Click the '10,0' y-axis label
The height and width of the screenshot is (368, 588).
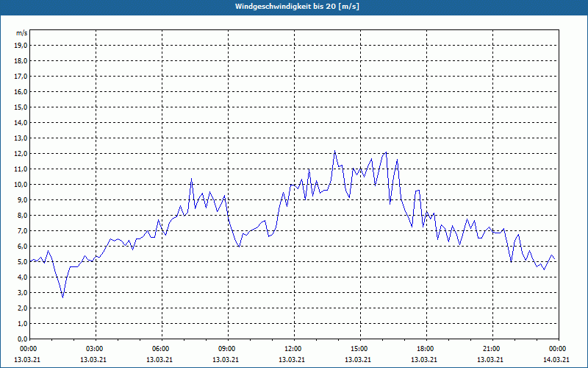21,185
